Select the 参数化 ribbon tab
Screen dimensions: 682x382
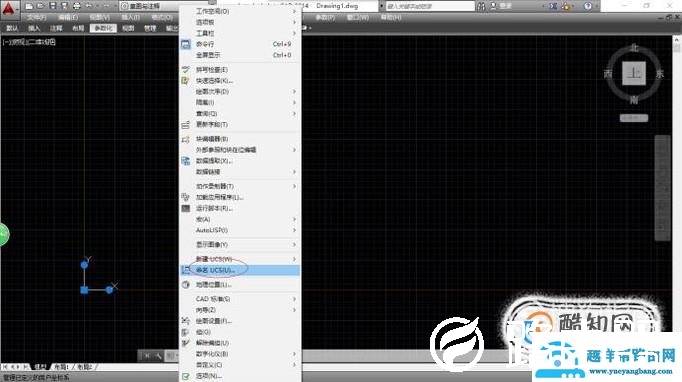(x=103, y=28)
